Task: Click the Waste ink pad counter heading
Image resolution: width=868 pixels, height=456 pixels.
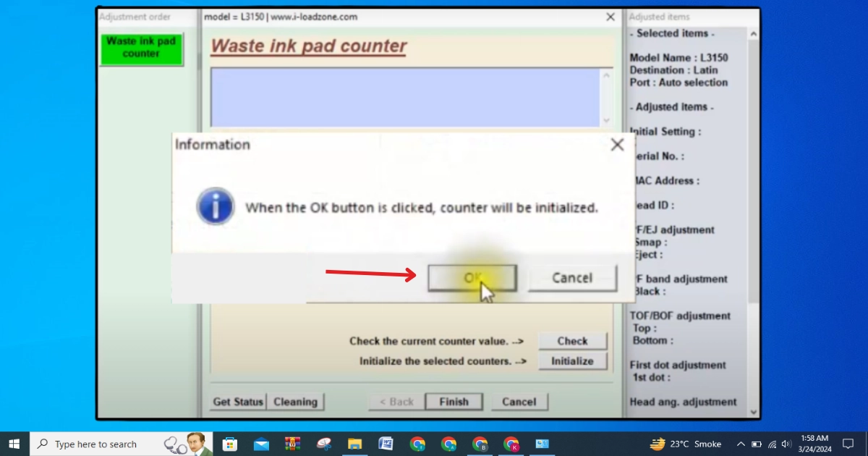Action: coord(309,46)
